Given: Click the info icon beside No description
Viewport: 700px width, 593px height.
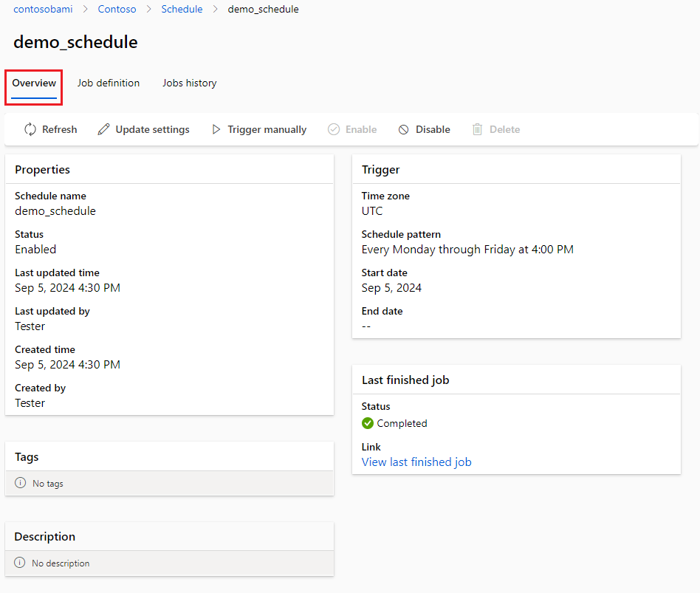Looking at the screenshot, I should tap(20, 563).
